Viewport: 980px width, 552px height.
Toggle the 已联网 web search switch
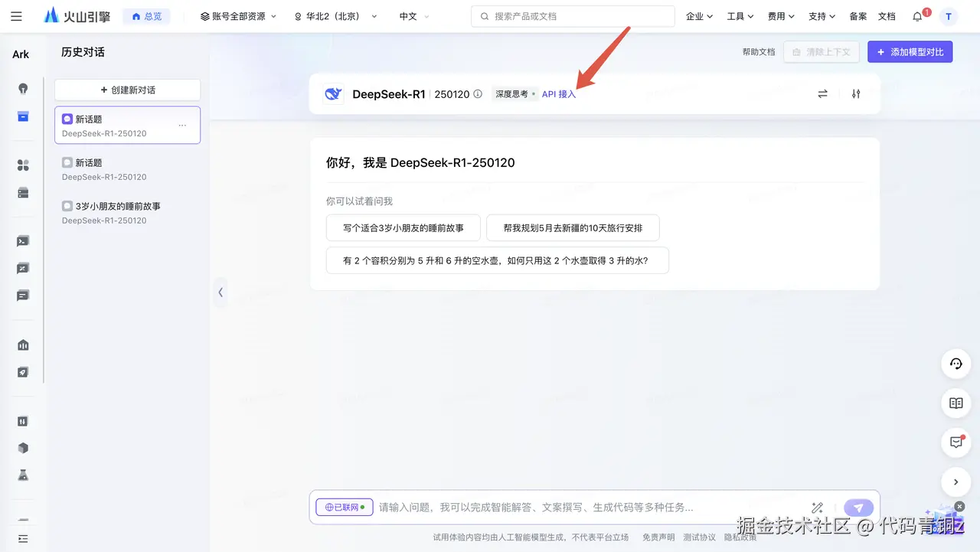[x=345, y=507]
